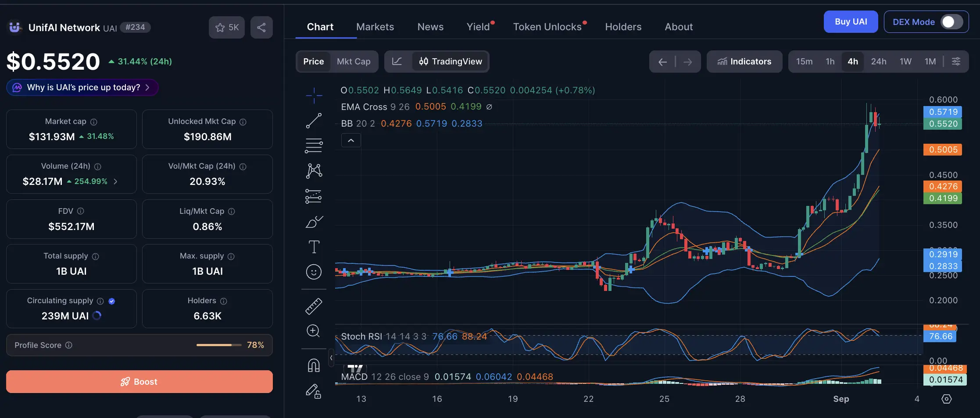This screenshot has height=418, width=980.
Task: Open Why is UAI's price up today
Action: pos(82,88)
